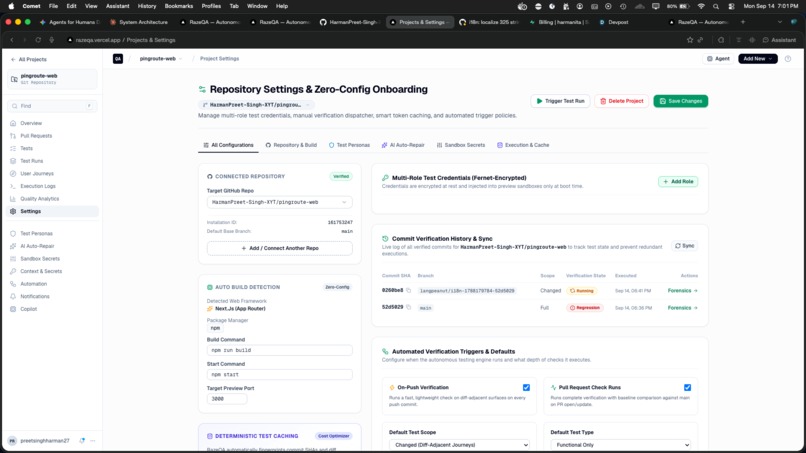Switch to System Architecture browser tab
This screenshot has width=806, height=453.
pyautogui.click(x=139, y=22)
